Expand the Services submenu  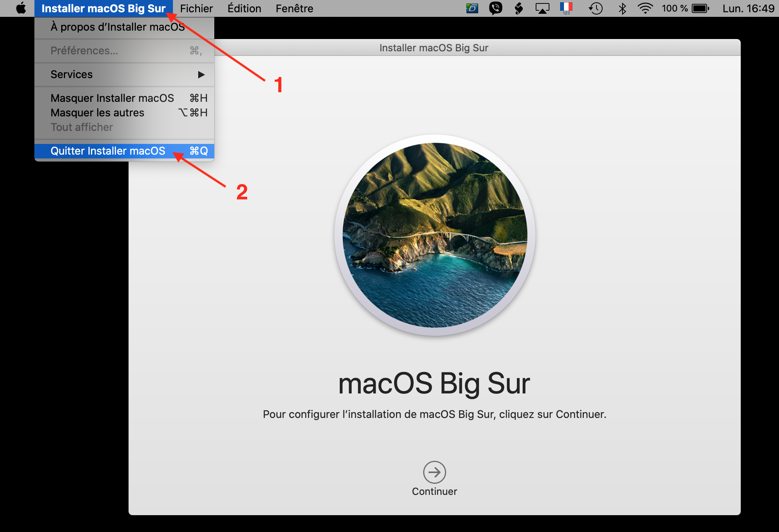[x=72, y=74]
